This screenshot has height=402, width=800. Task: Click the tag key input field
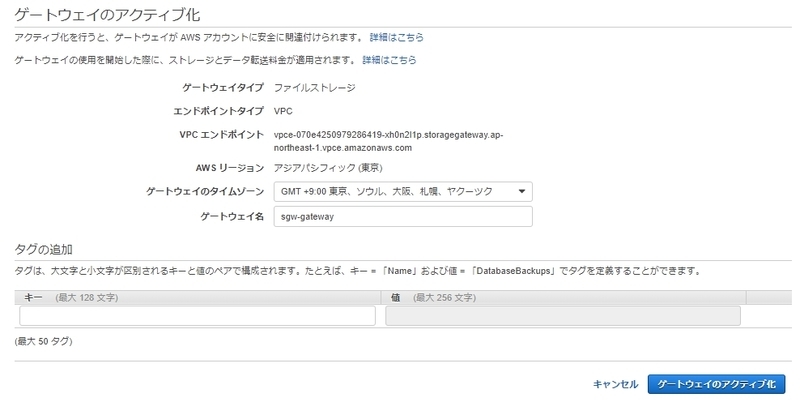[197, 316]
